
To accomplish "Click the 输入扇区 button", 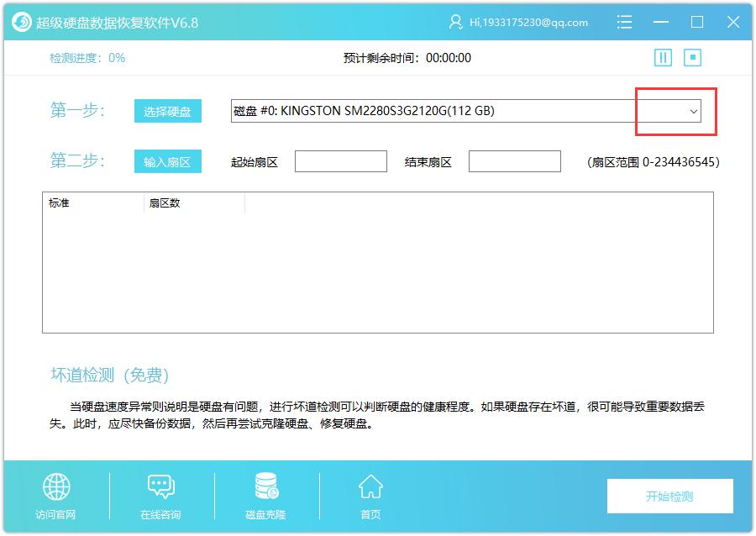I will [x=167, y=161].
